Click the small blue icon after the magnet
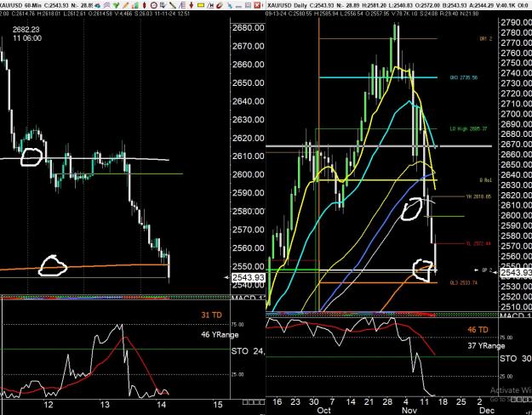 230,6
